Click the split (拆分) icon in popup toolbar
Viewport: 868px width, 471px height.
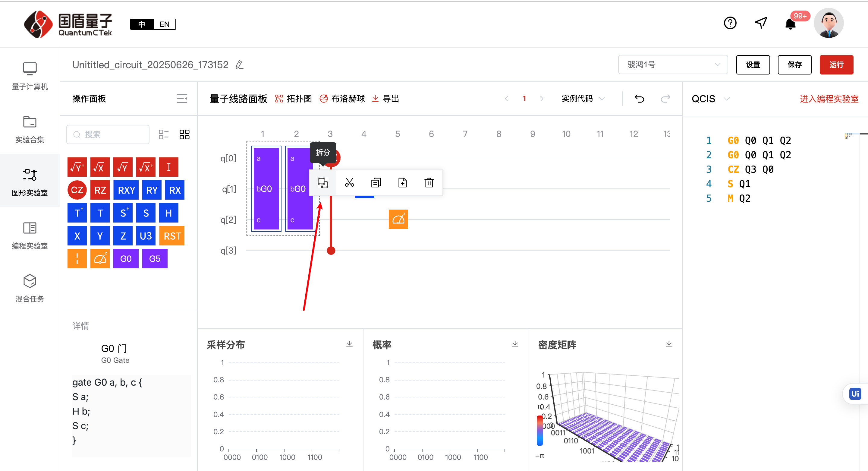[x=323, y=183]
